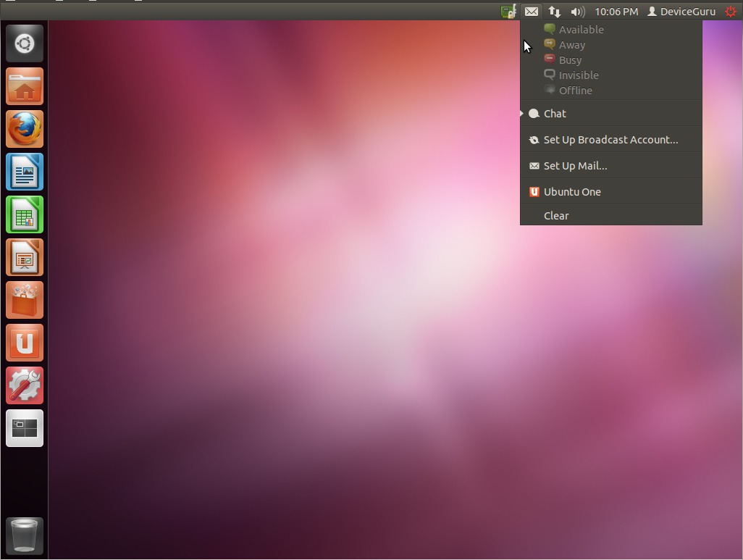Set chat status to Offline
The height and width of the screenshot is (560, 743).
pyautogui.click(x=610, y=90)
